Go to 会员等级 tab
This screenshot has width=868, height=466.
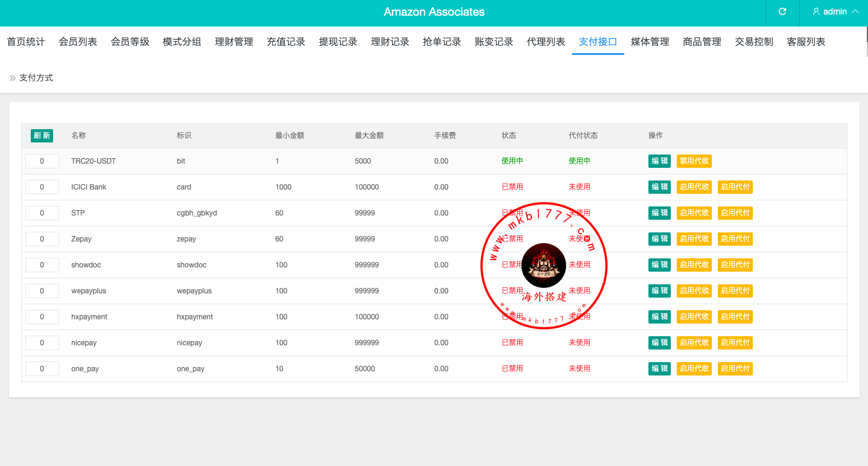tap(130, 42)
